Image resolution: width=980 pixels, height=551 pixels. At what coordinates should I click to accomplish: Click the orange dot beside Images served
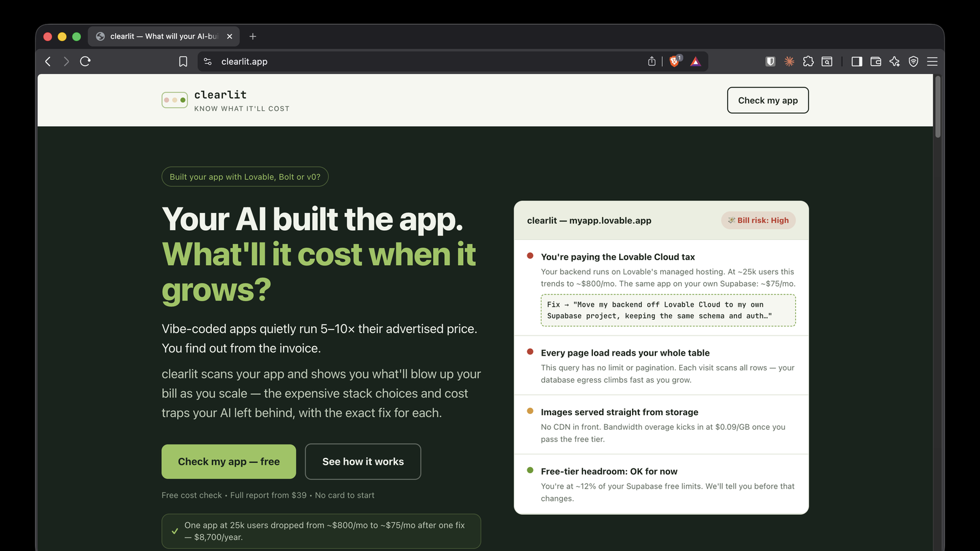pyautogui.click(x=530, y=411)
